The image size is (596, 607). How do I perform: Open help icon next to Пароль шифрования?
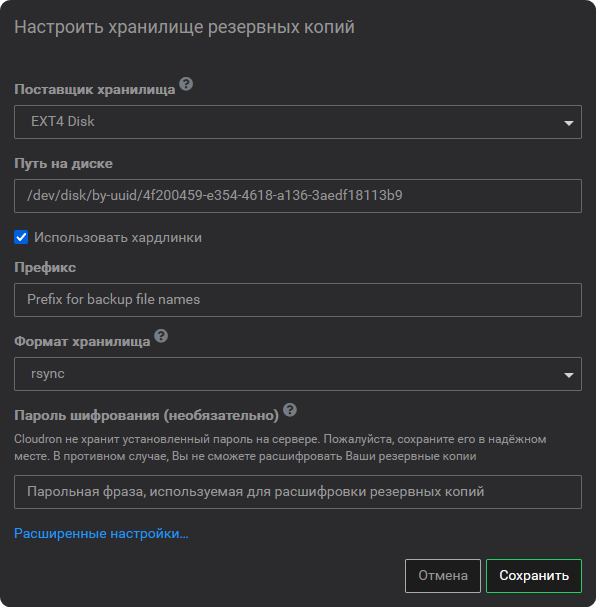click(x=290, y=410)
